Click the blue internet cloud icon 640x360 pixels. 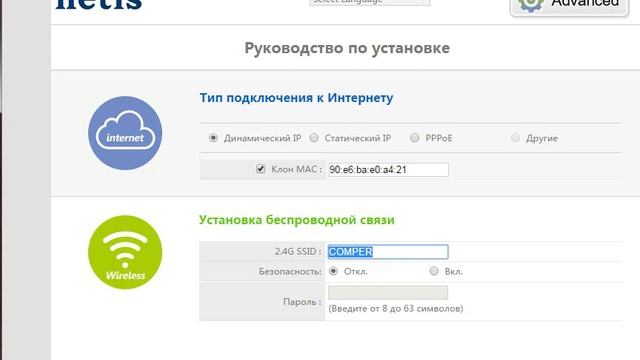(x=125, y=133)
